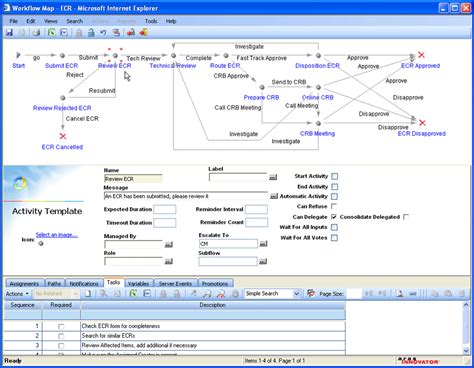Toggle the Can Refuse checkbox
Viewport: 474px width, 368px height.
[x=334, y=206]
